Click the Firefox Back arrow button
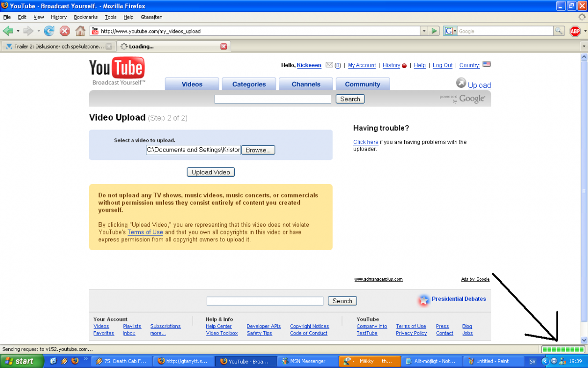588x368 pixels. click(8, 31)
